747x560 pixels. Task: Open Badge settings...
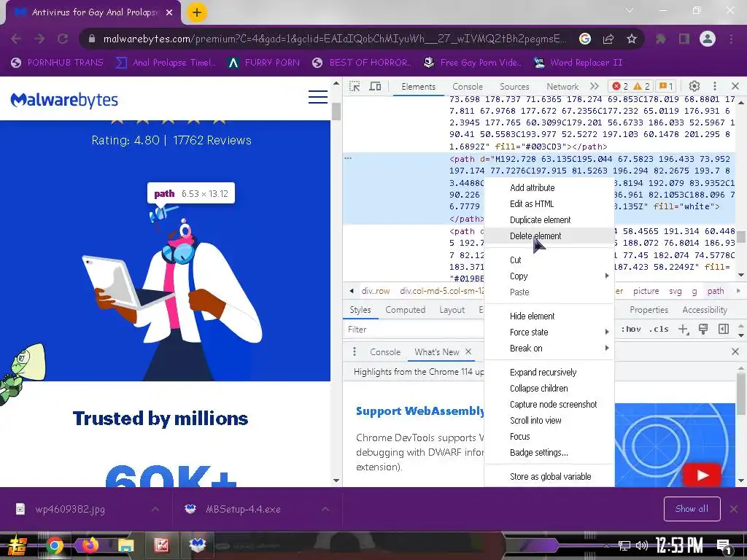(x=549, y=453)
